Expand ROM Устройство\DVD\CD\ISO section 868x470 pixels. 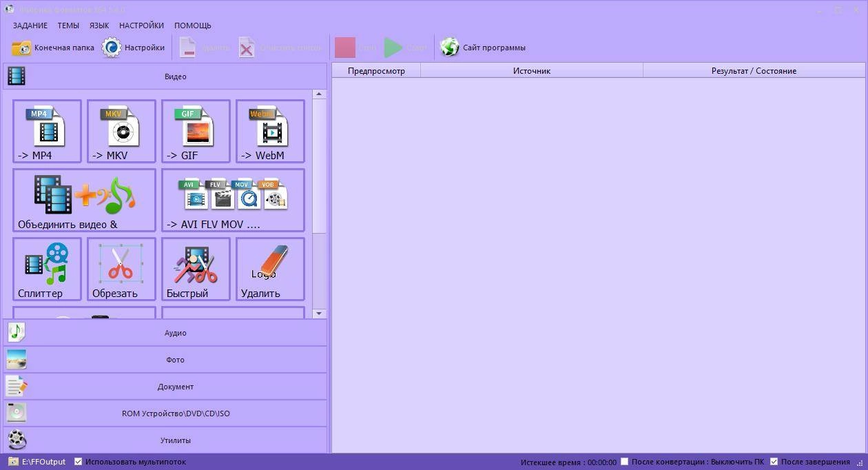click(165, 413)
